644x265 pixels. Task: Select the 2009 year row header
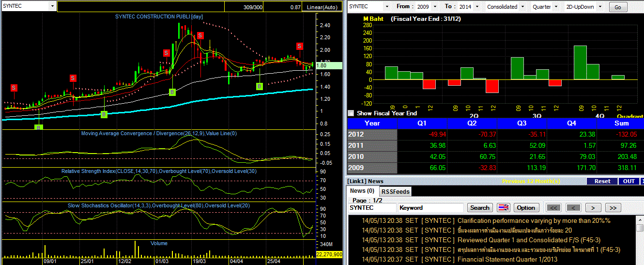(372, 168)
